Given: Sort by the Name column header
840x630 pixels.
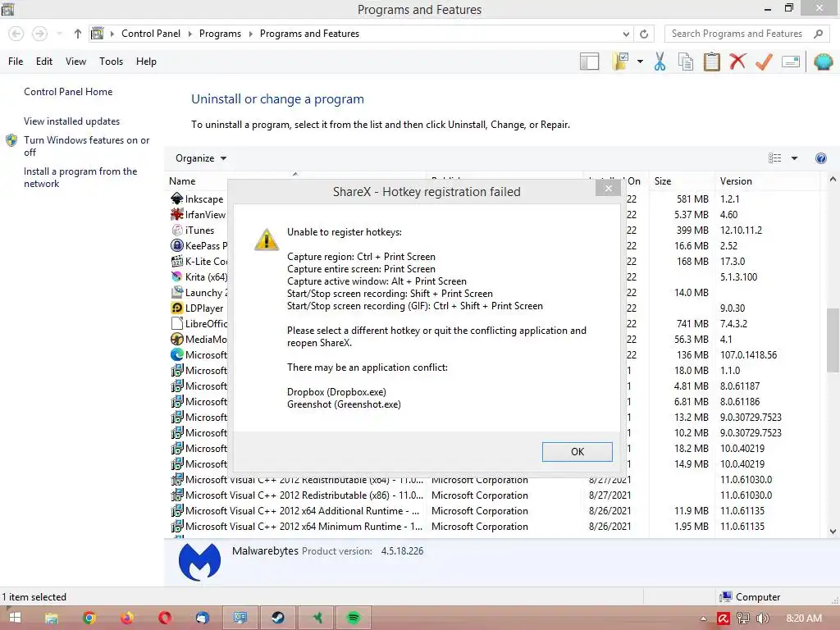Looking at the screenshot, I should pyautogui.click(x=182, y=181).
